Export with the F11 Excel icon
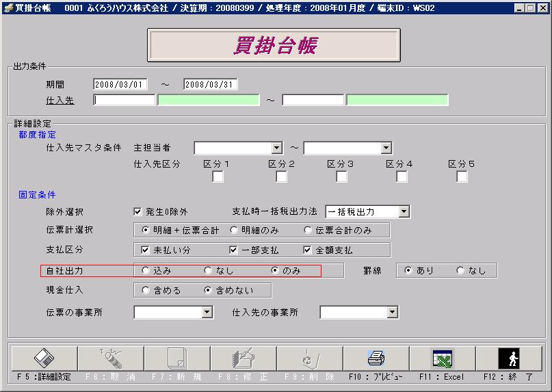Image resolution: width=552 pixels, height=392 pixels. 443,358
